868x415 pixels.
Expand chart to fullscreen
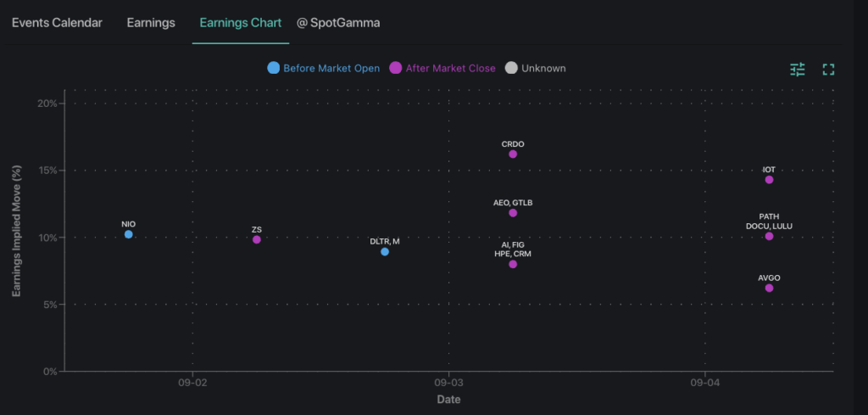[828, 70]
